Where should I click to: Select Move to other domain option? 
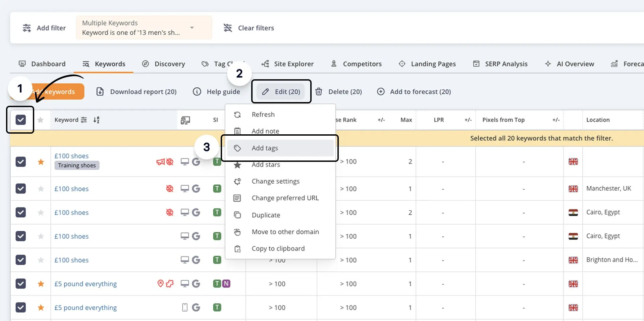285,232
